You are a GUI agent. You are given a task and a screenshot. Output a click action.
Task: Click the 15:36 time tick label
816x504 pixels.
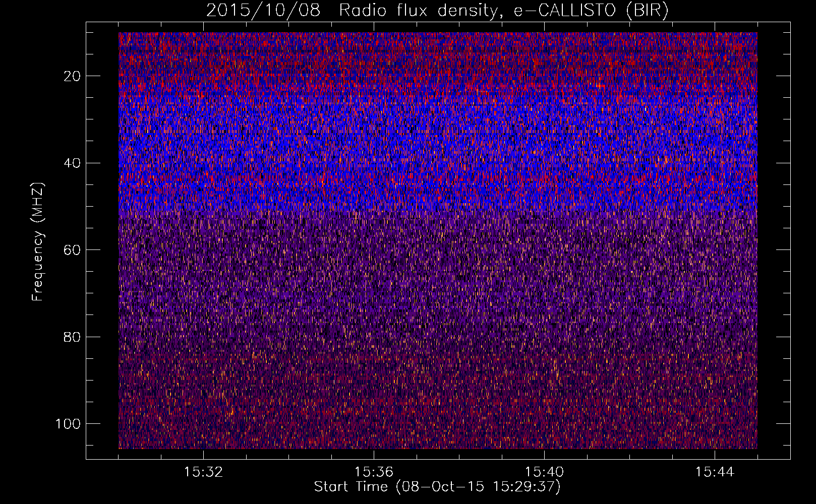374,472
